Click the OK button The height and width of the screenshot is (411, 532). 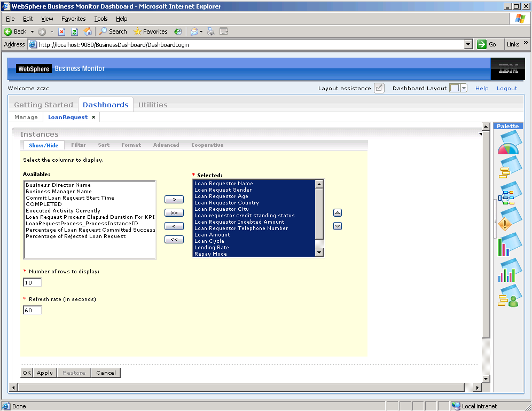(27, 373)
